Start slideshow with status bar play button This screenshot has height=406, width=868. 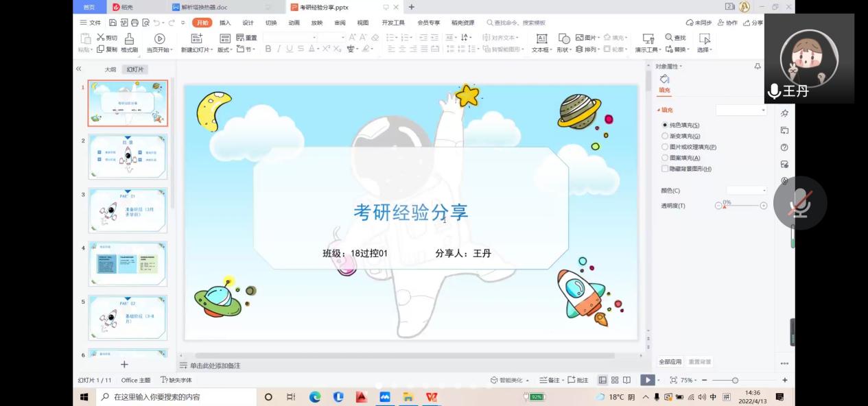tap(647, 380)
